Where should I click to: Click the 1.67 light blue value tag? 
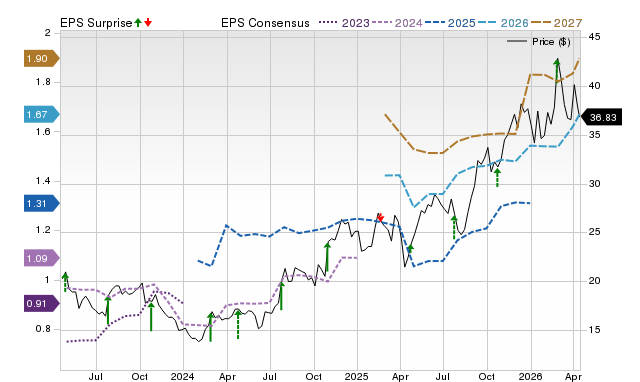pyautogui.click(x=42, y=114)
